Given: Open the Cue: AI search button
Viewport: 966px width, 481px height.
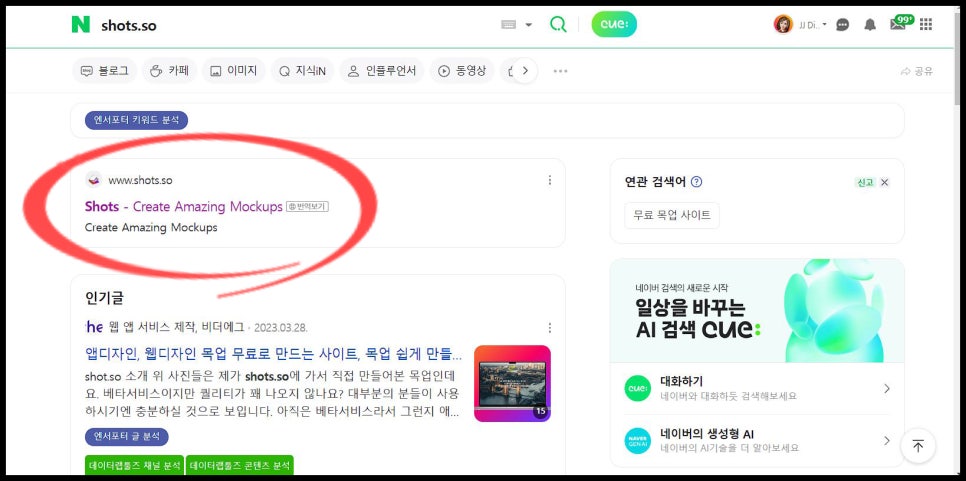Looking at the screenshot, I should point(614,25).
